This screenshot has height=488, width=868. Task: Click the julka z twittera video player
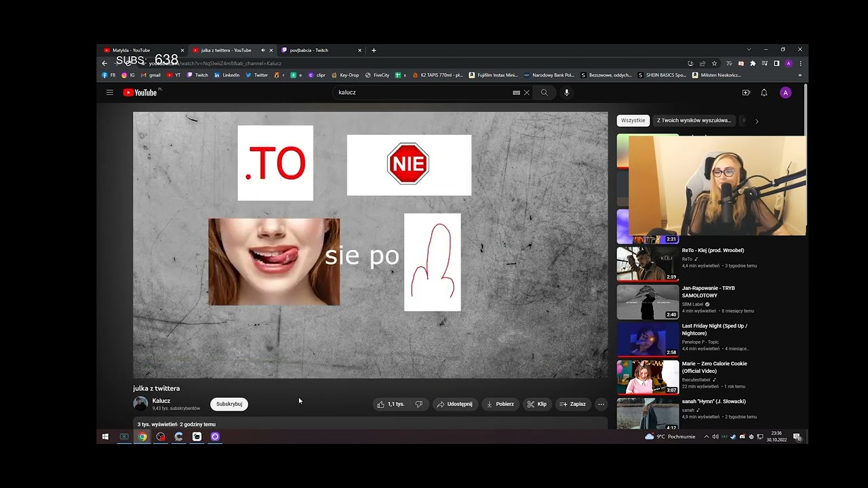[370, 245]
